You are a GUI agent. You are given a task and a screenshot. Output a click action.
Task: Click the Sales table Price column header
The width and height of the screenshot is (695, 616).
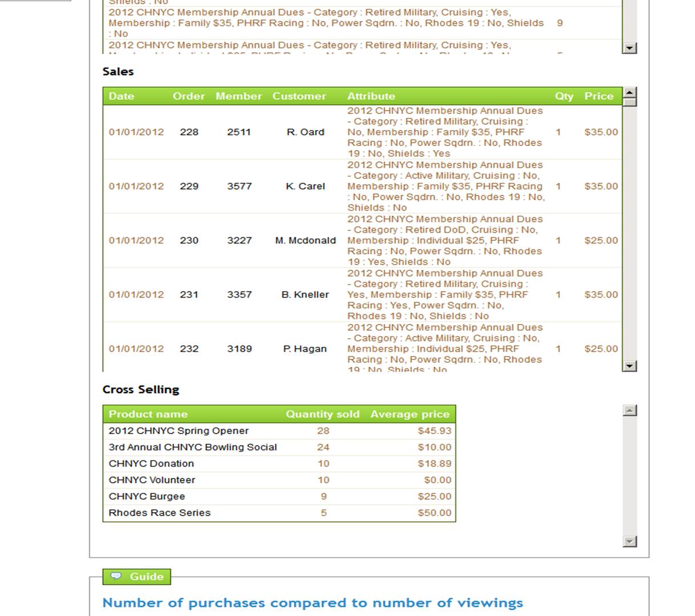coord(599,96)
